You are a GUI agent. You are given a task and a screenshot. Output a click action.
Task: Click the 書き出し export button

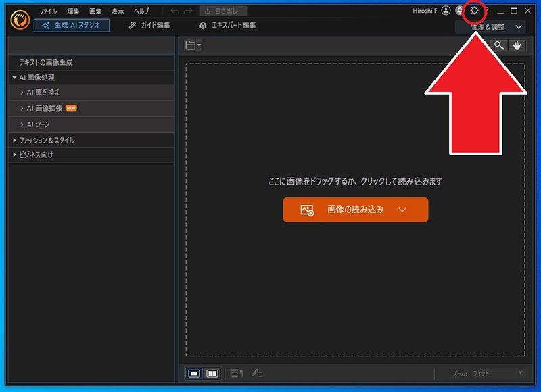223,11
